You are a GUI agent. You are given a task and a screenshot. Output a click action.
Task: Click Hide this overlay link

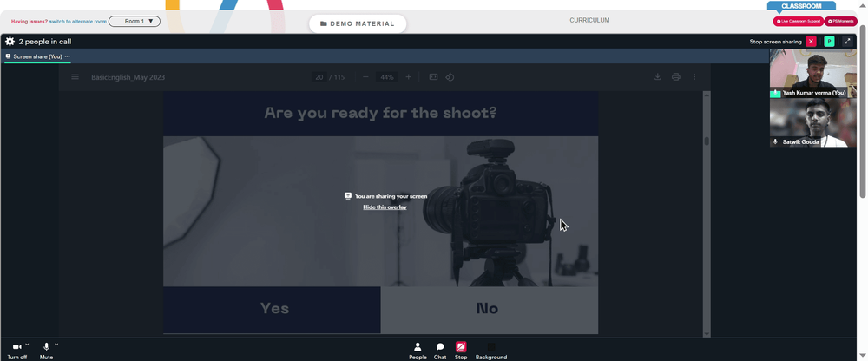pos(385,207)
